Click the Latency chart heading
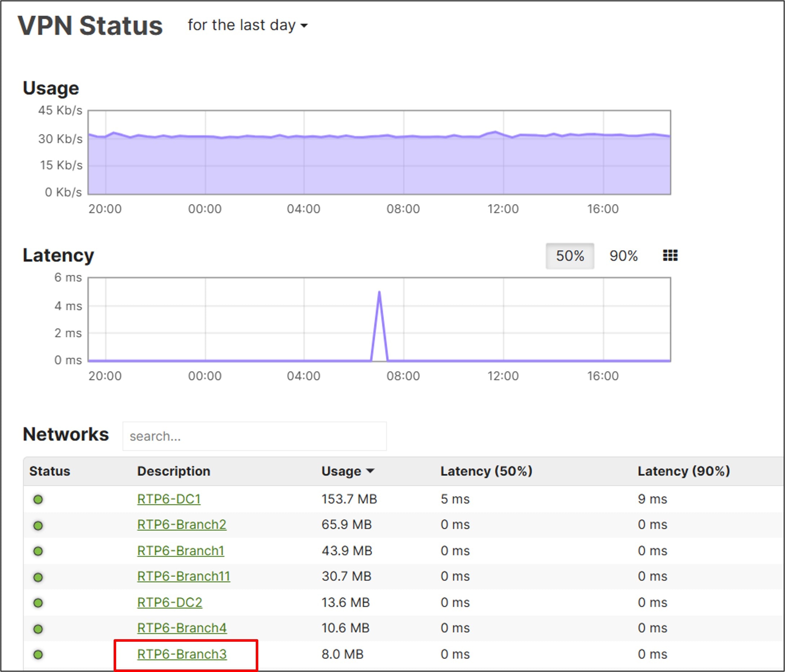785x672 pixels. (58, 255)
